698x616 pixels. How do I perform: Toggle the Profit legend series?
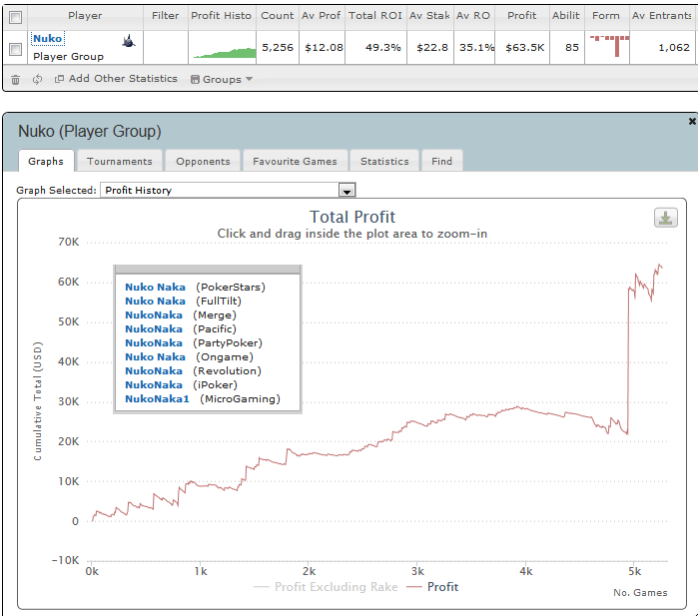(x=432, y=587)
